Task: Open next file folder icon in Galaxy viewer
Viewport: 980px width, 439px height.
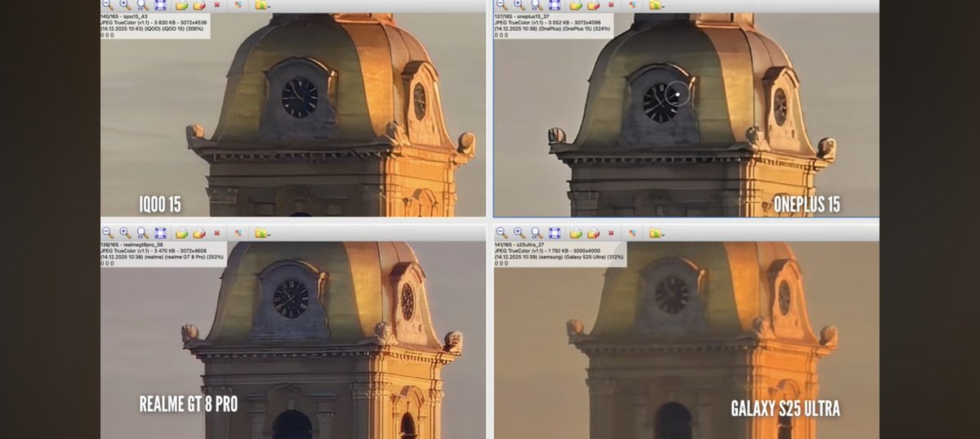Action: pos(592,233)
